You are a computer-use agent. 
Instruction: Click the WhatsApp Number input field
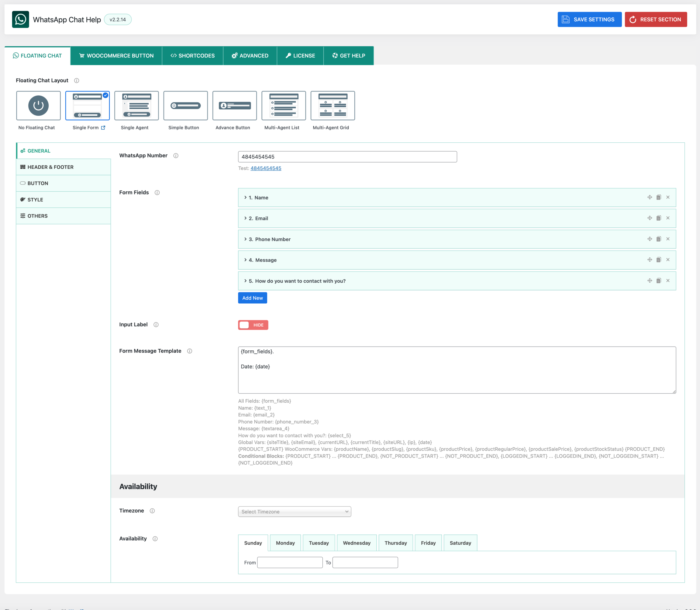pos(348,157)
